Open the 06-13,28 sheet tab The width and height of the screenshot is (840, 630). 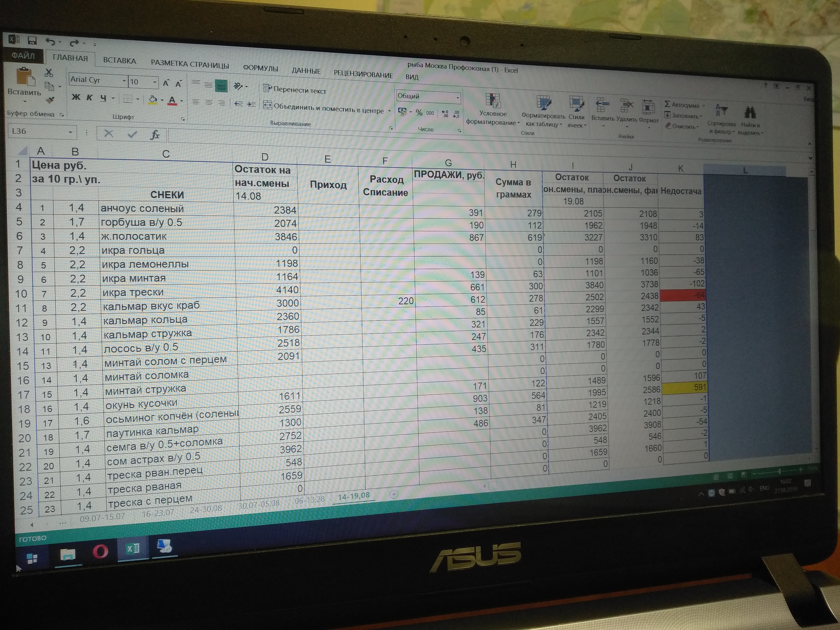click(310, 500)
